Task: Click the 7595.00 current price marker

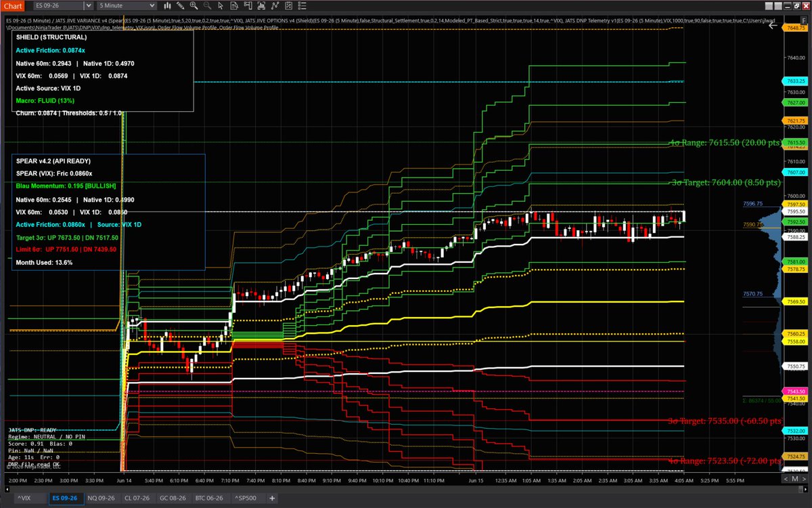Action: click(x=795, y=212)
